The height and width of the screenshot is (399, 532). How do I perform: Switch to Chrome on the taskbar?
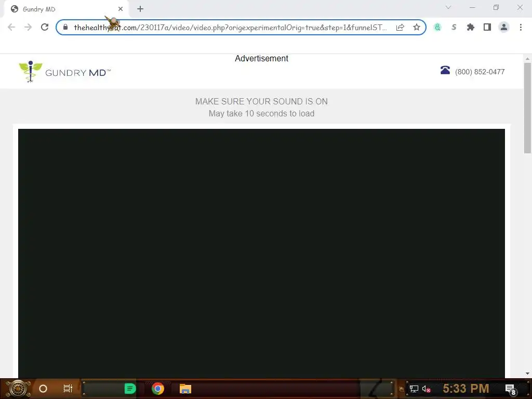click(158, 389)
